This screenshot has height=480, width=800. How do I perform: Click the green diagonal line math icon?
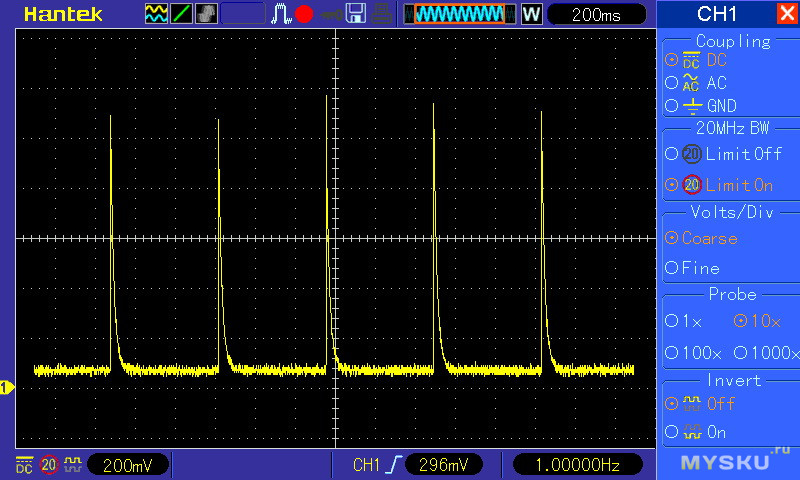click(x=182, y=14)
